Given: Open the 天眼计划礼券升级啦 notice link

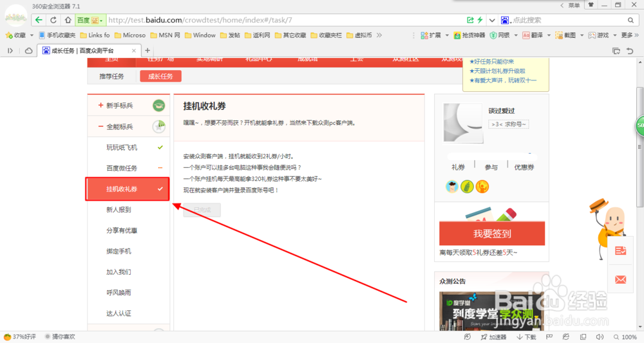Looking at the screenshot, I should pos(497,71).
